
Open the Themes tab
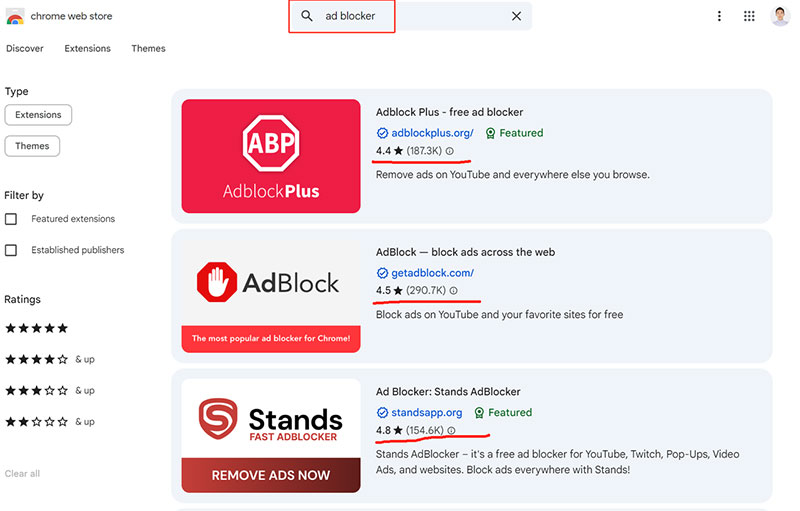tap(148, 48)
